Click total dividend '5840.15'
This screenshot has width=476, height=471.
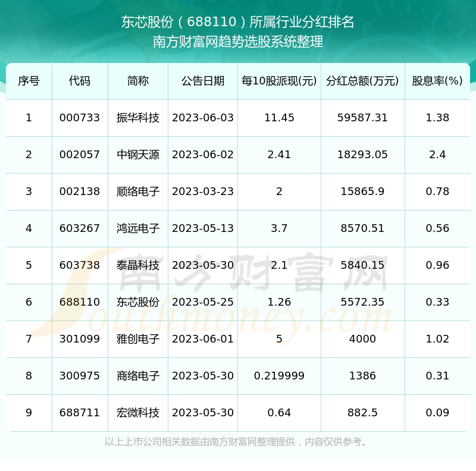click(x=362, y=265)
